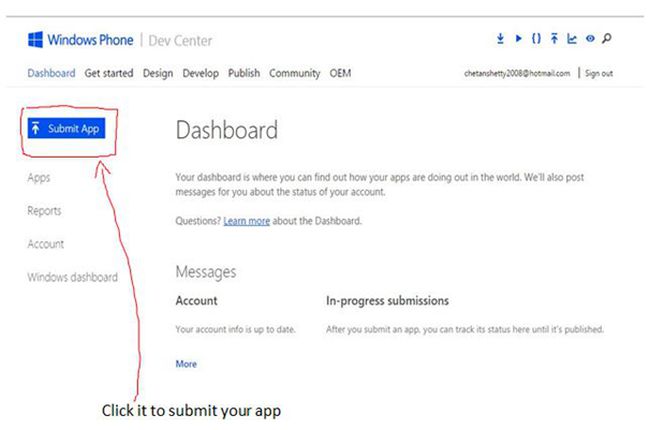Click the Dashboard page heading
650x430 pixels.
[227, 130]
